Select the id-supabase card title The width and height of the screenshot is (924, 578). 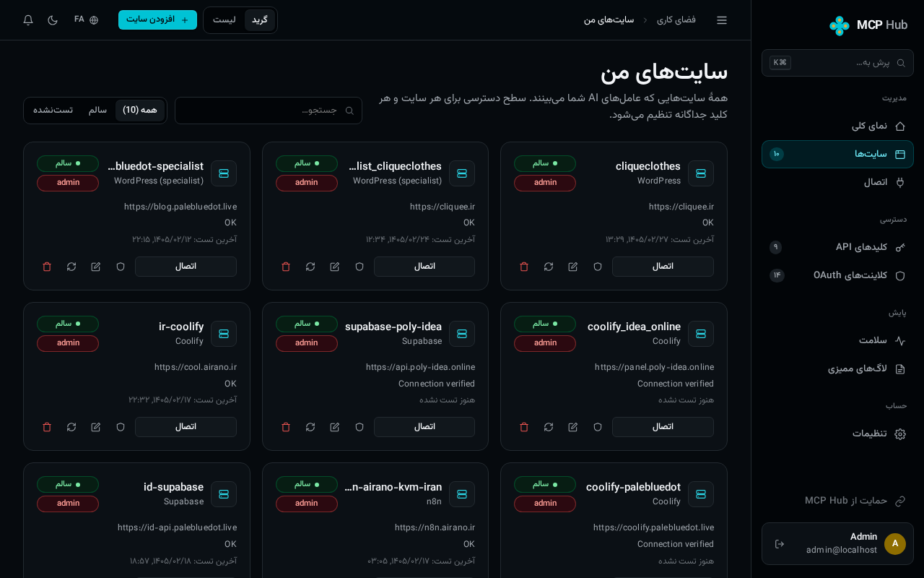coord(173,487)
